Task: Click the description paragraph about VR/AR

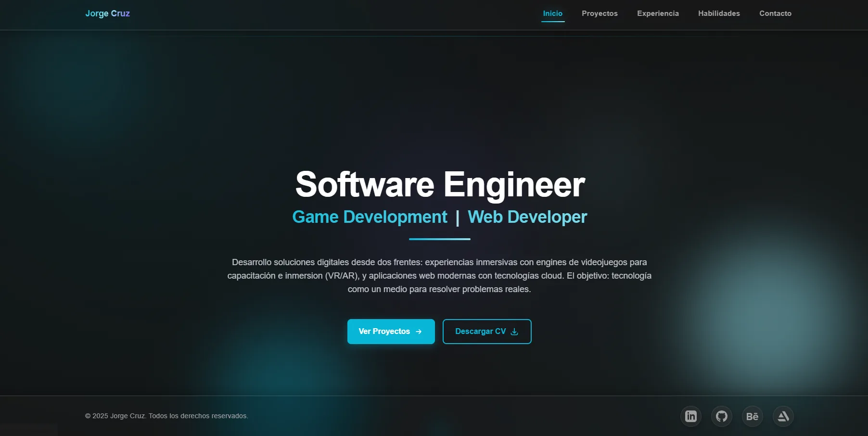Action: click(439, 276)
